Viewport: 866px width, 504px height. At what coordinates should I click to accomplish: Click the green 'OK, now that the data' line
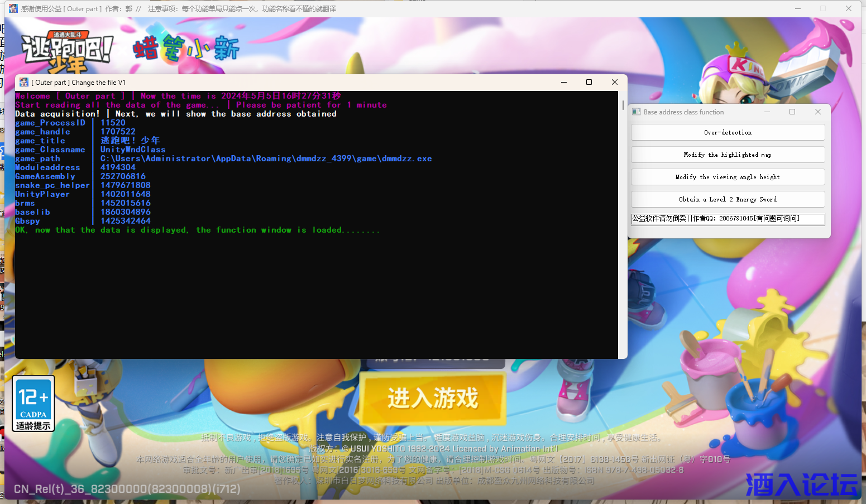(198, 230)
